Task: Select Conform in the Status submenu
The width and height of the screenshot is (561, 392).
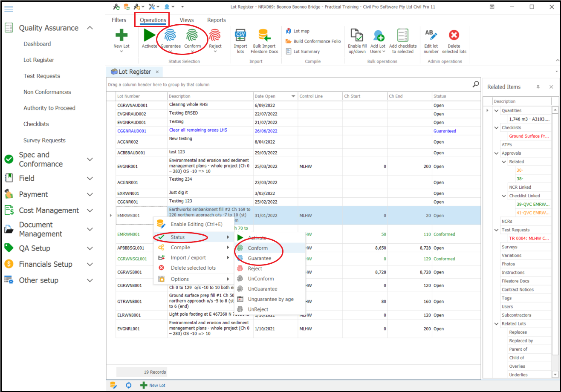Action: [x=257, y=248]
